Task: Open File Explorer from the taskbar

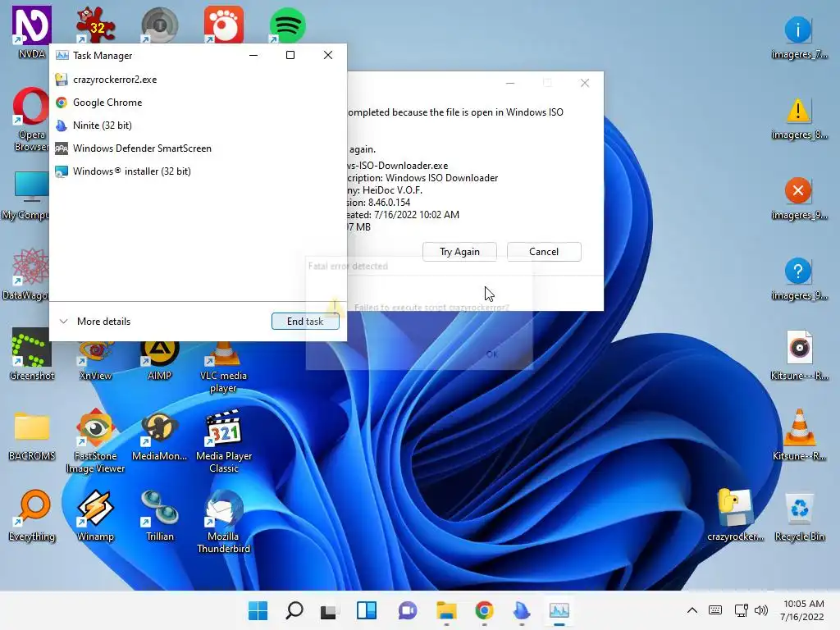Action: click(446, 610)
